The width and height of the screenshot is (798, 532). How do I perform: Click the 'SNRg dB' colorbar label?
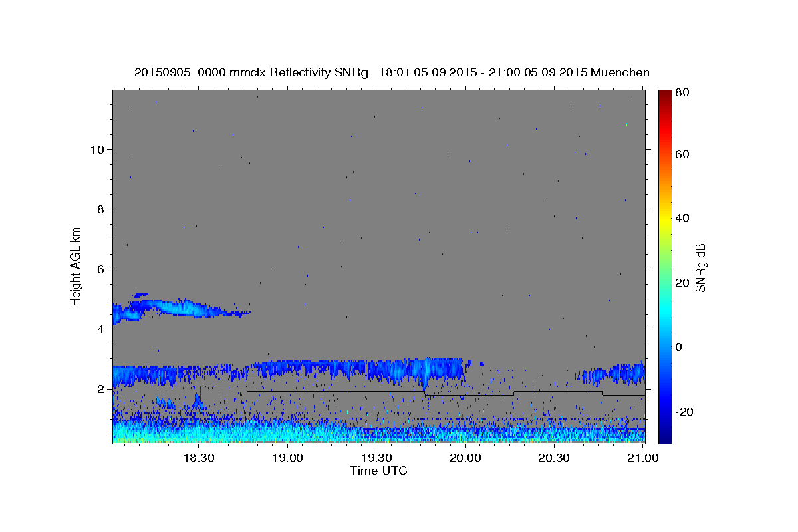pyautogui.click(x=700, y=267)
